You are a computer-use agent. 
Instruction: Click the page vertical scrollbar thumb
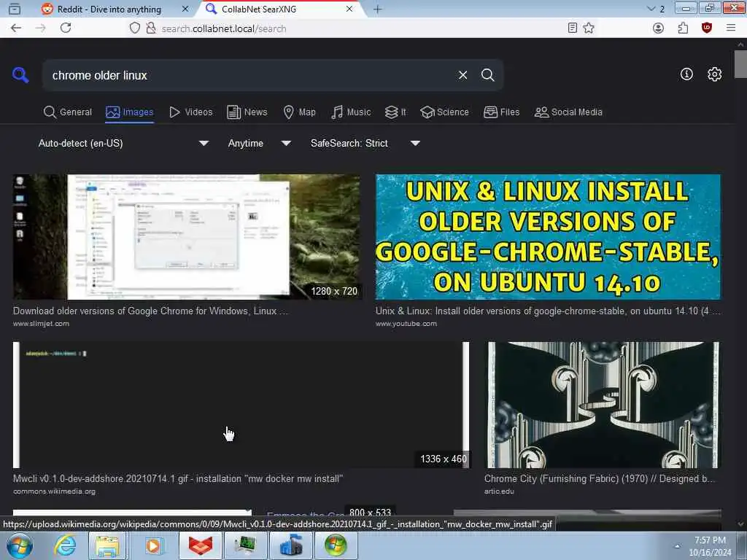pyautogui.click(x=740, y=64)
